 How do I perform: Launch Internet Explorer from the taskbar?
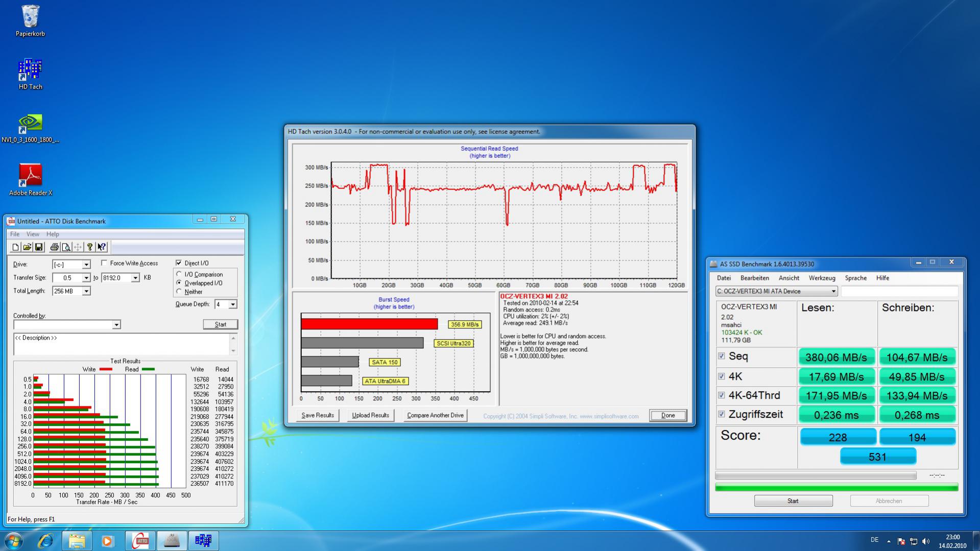pyautogui.click(x=45, y=540)
